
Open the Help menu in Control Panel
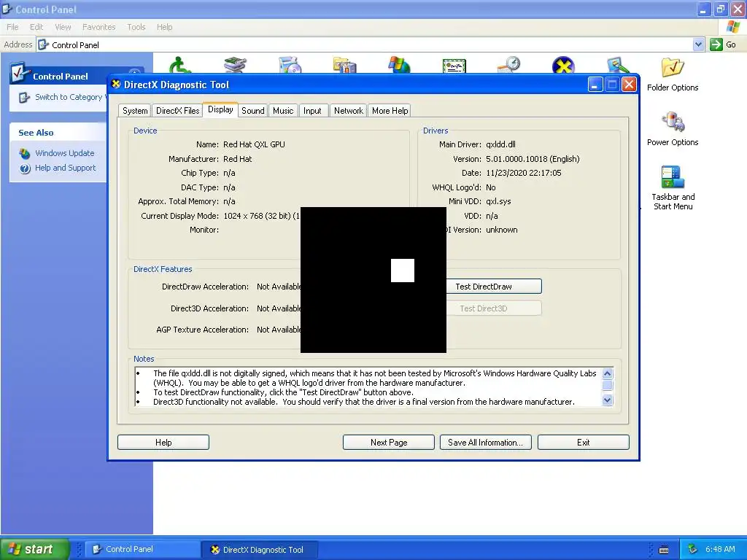[x=164, y=27]
